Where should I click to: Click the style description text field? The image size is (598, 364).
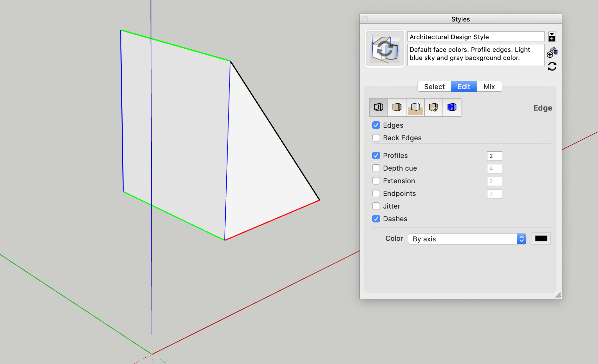[x=476, y=55]
